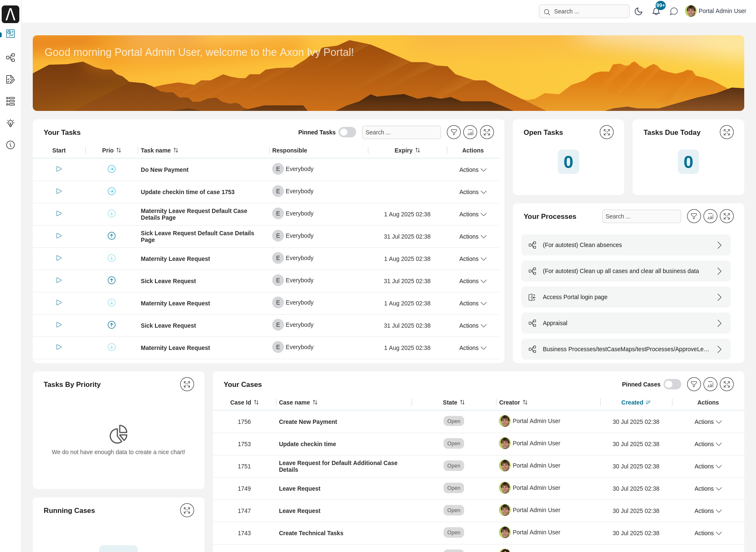
Task: Enable the Pinned Tasks toggle
Action: (x=347, y=132)
